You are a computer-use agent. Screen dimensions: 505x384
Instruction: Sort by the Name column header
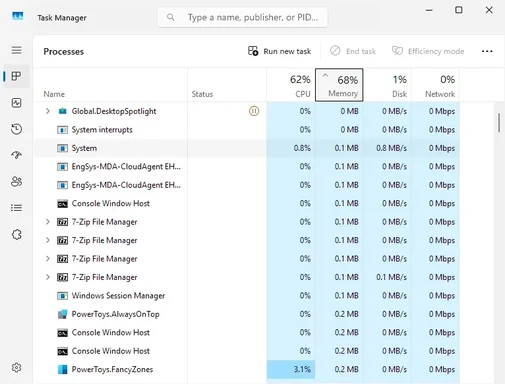pos(110,85)
